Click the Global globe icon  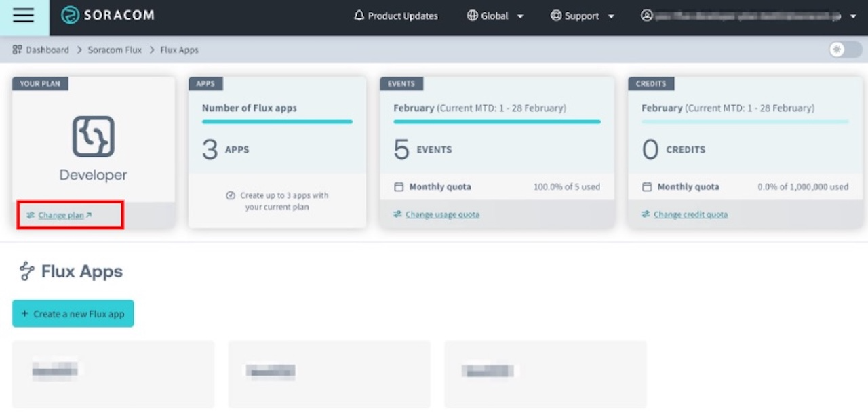coord(473,16)
